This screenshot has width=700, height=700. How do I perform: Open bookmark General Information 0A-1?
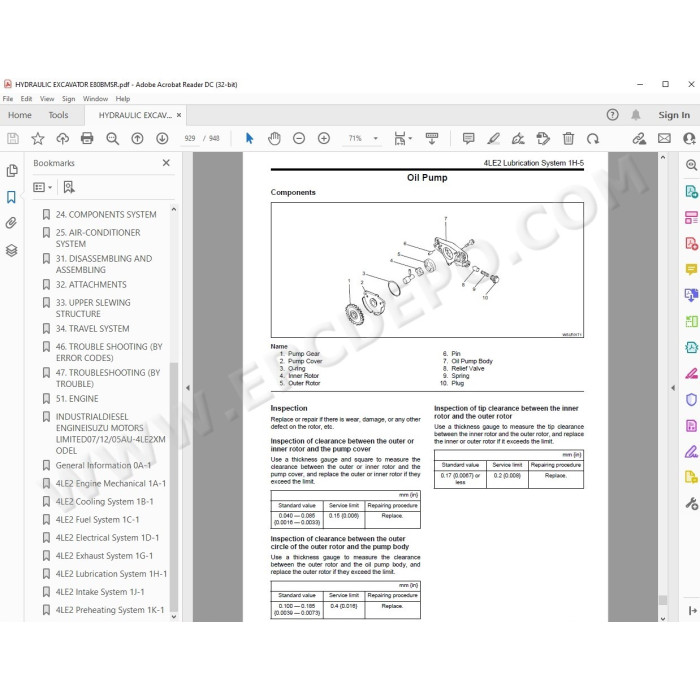(x=103, y=466)
